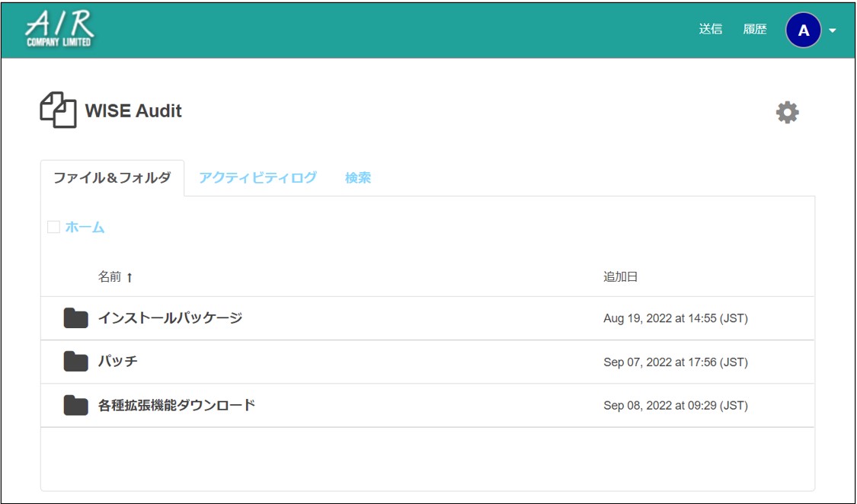Expand the user account dropdown arrow

[833, 30]
